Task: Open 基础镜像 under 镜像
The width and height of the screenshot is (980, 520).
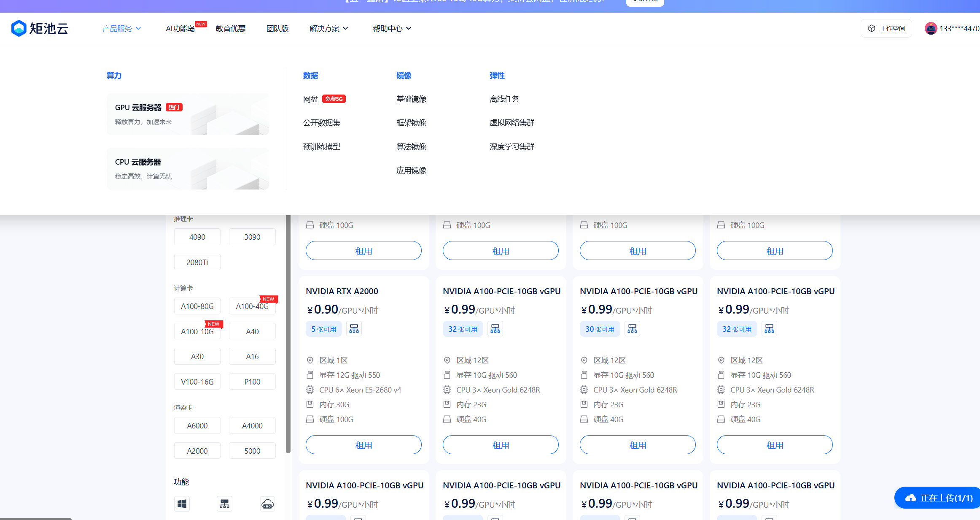Action: [411, 99]
